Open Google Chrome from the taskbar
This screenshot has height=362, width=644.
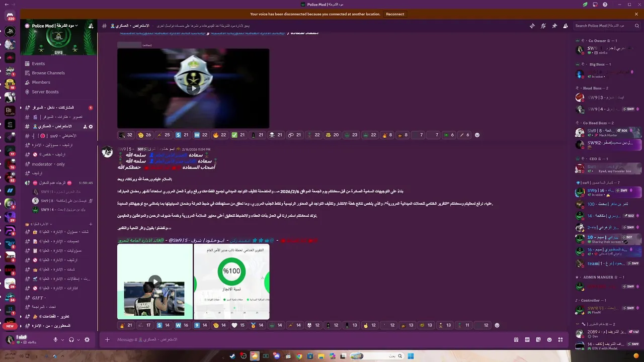[299, 356]
